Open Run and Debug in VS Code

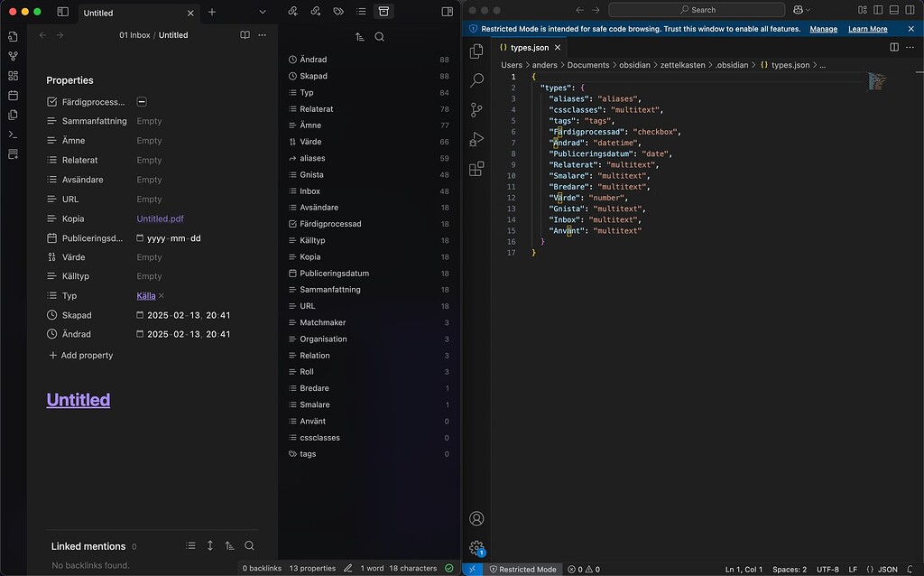pyautogui.click(x=476, y=139)
